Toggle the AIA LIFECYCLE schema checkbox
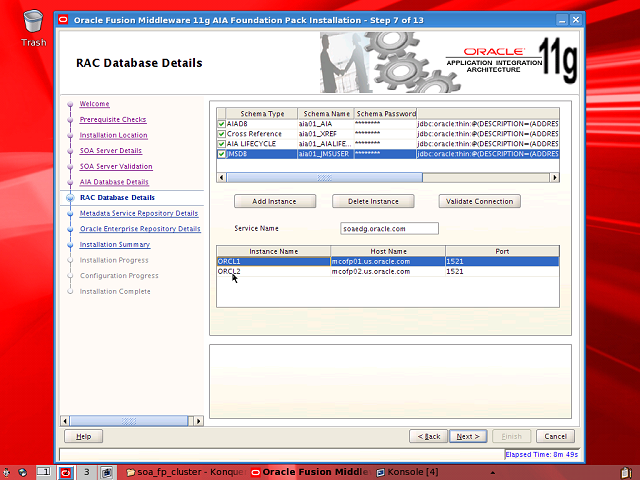Screen dimensions: 640x480 (222, 144)
